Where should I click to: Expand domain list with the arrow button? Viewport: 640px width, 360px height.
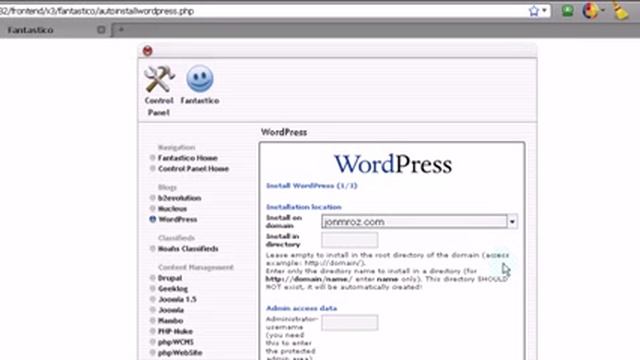coord(512,222)
